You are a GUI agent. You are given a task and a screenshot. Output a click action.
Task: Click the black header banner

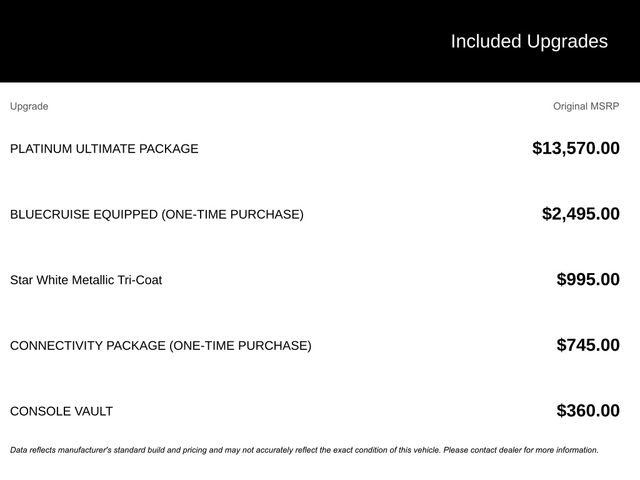pyautogui.click(x=320, y=41)
